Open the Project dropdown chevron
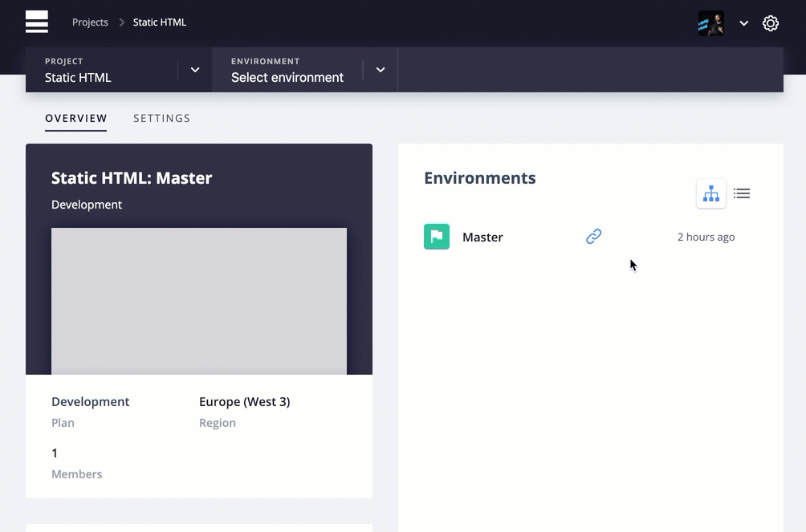This screenshot has width=806, height=532. click(195, 70)
